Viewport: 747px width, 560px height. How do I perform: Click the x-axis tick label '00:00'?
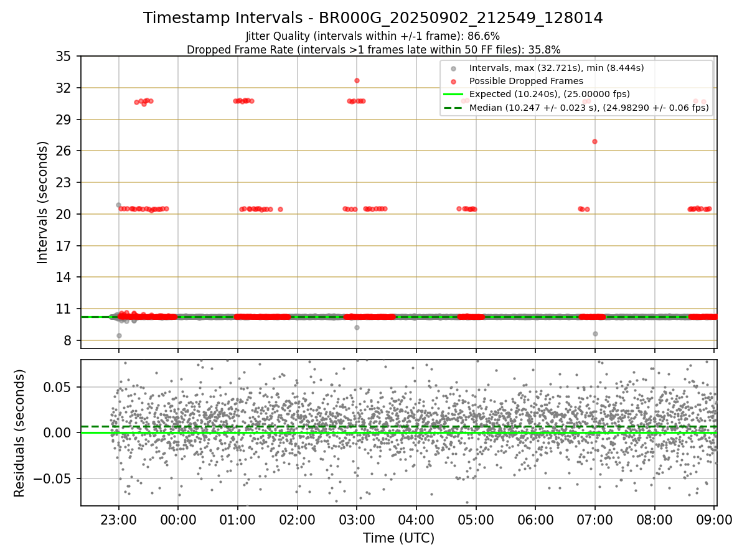[x=178, y=520]
